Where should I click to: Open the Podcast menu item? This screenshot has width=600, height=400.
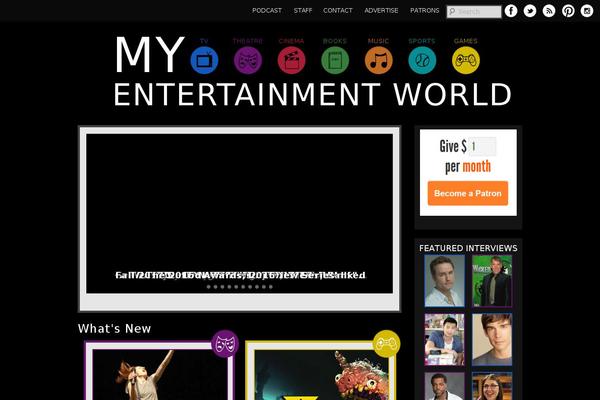point(267,11)
